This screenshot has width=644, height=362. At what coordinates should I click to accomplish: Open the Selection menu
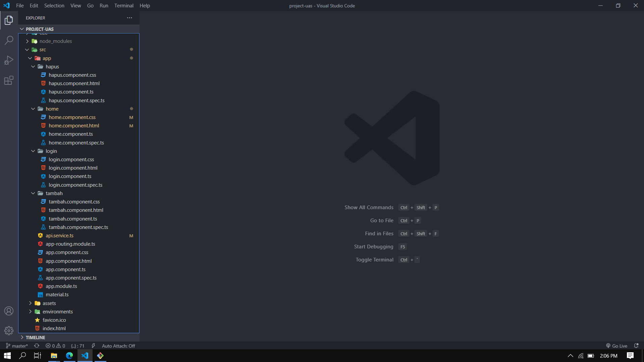(54, 5)
